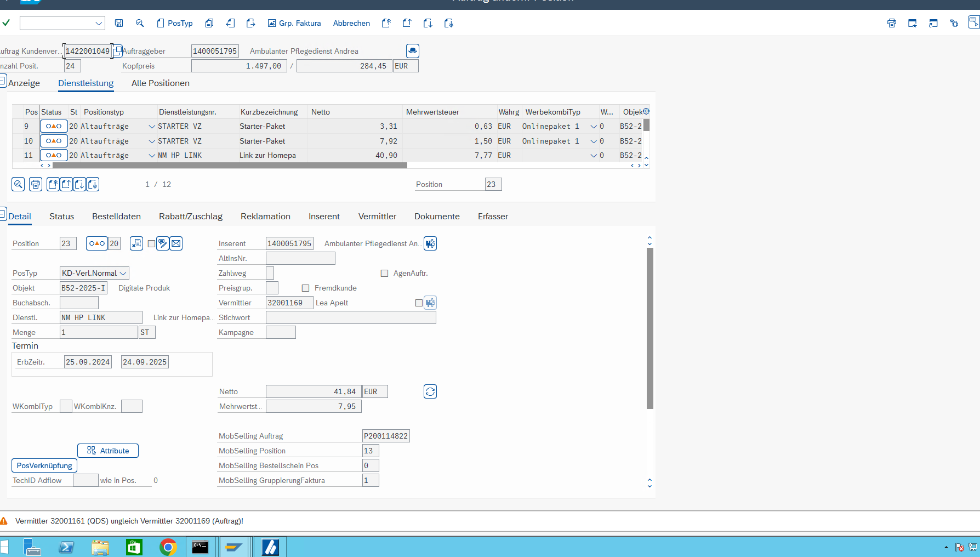980x557 pixels.
Task: Click the status icon in the Detail Position row
Action: tap(97, 243)
